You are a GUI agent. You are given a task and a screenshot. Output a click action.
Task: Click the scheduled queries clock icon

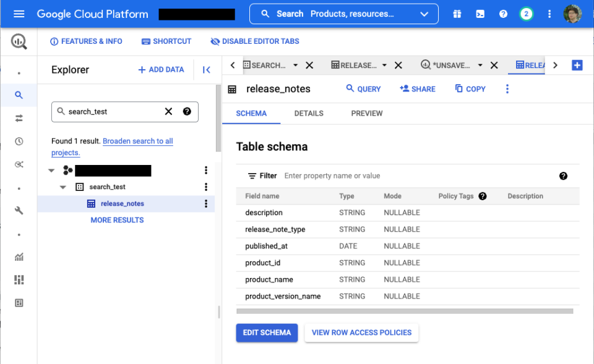[19, 141]
